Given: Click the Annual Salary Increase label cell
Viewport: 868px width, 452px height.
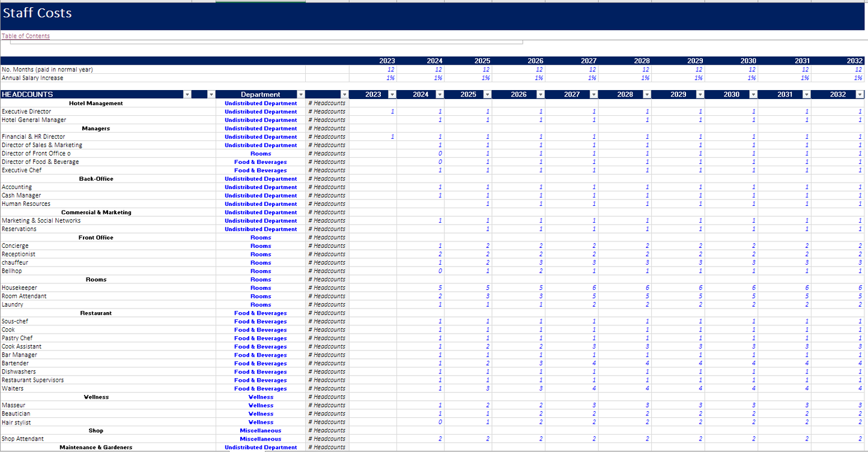Looking at the screenshot, I should click(32, 78).
